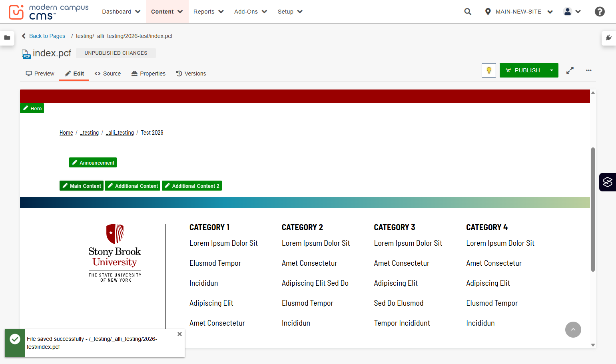Open the Properties tab

[x=148, y=74]
